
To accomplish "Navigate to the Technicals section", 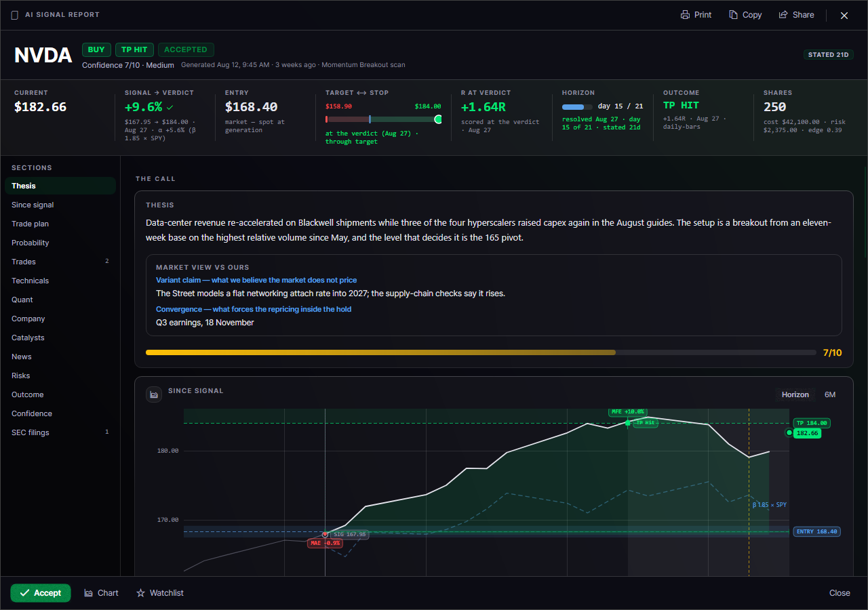I will pos(60,281).
